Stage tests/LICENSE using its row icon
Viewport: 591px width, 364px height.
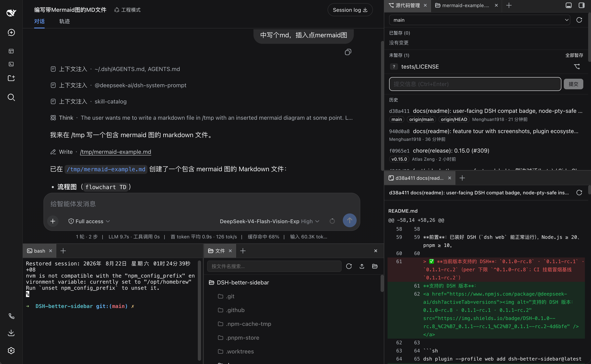pyautogui.click(x=577, y=66)
